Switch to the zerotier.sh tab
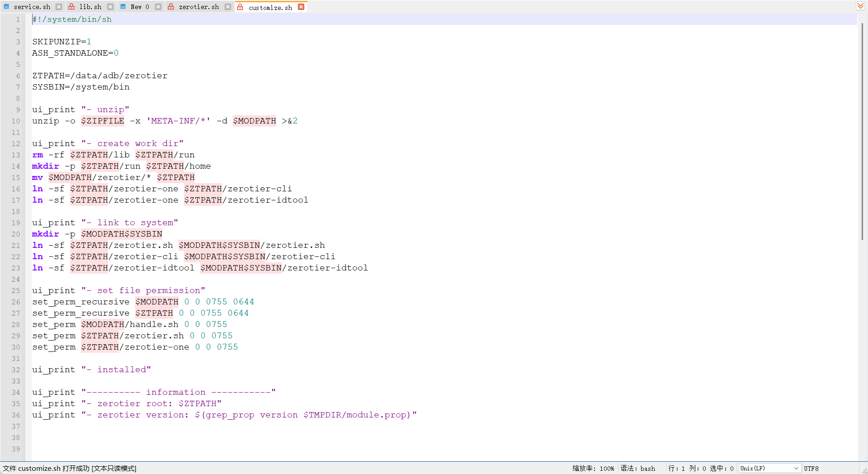 pos(198,7)
